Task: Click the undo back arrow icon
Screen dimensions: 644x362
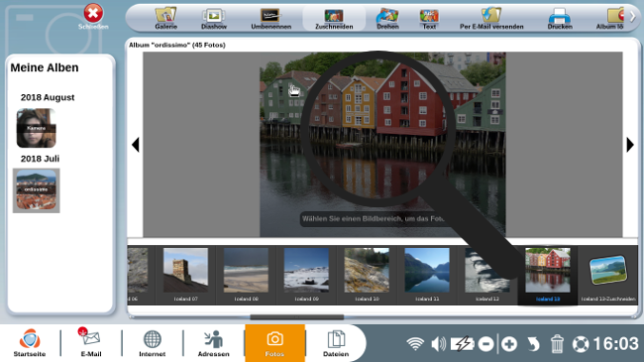Action: click(533, 344)
